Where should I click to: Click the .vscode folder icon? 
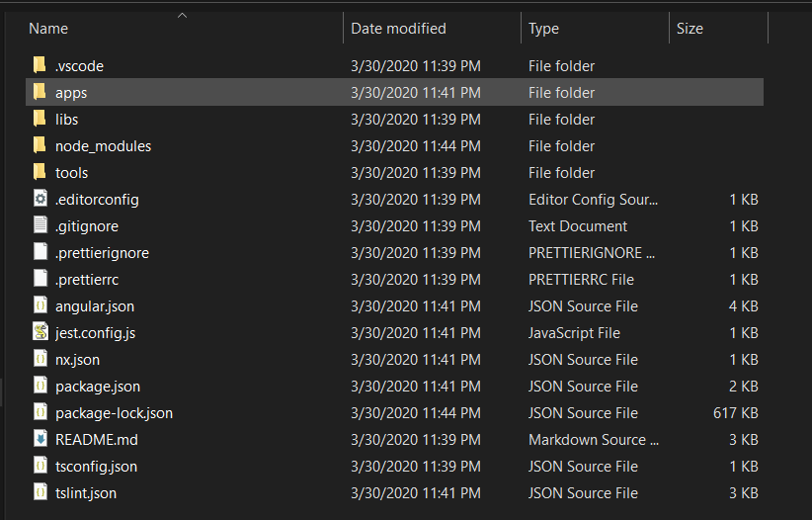(40, 65)
